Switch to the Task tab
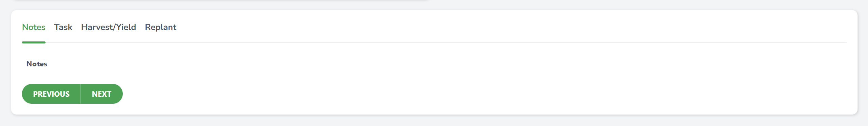 pyautogui.click(x=63, y=27)
